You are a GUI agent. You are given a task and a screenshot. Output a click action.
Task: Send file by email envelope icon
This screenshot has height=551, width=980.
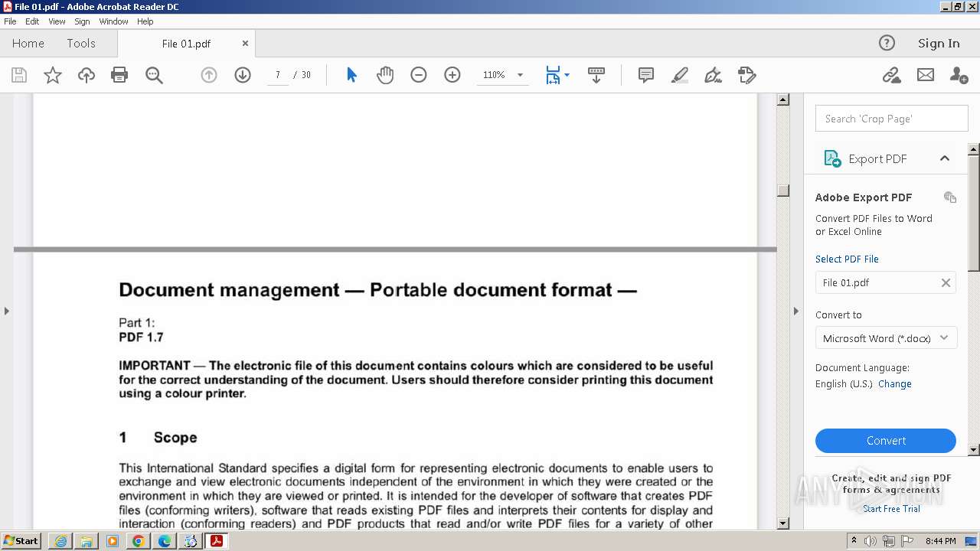click(926, 75)
